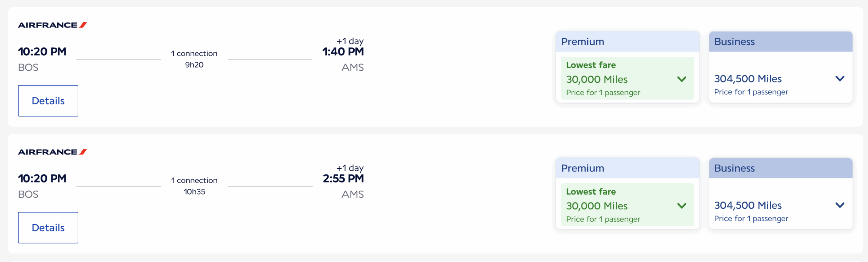Click the 2:55 PM arrival time
This screenshot has height=262, width=868.
343,179
